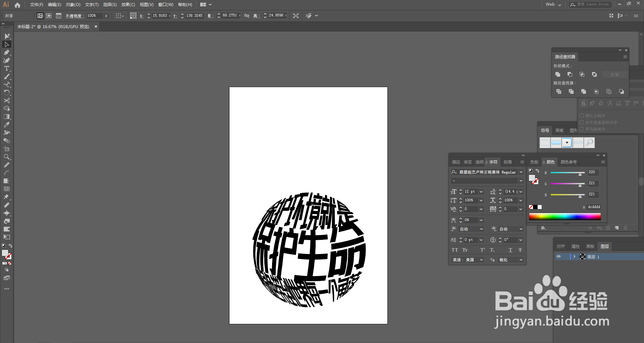Select the Paintbrush tool
Image resolution: width=644 pixels, height=343 pixels.
(x=7, y=76)
